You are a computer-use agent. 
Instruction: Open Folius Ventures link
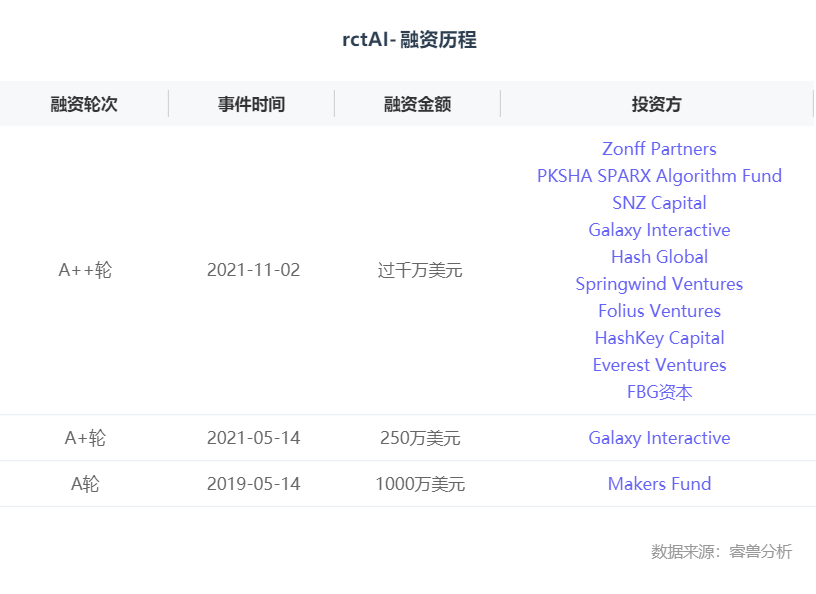[x=659, y=311]
